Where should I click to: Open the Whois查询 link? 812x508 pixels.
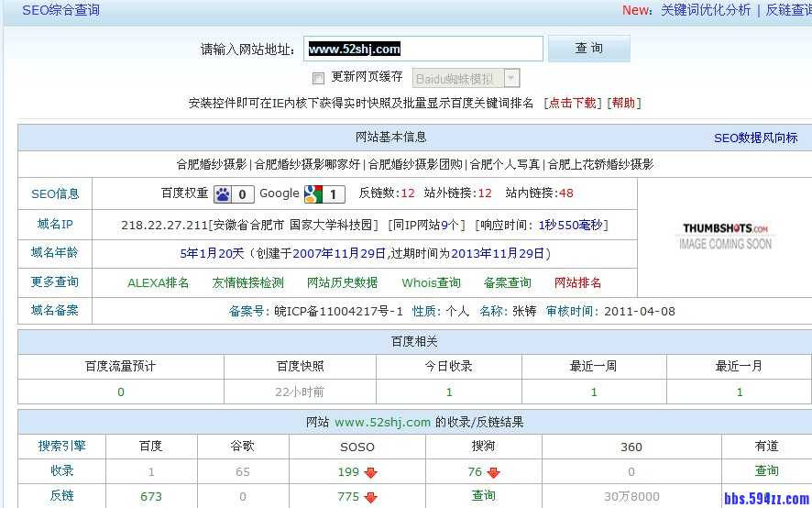point(431,282)
